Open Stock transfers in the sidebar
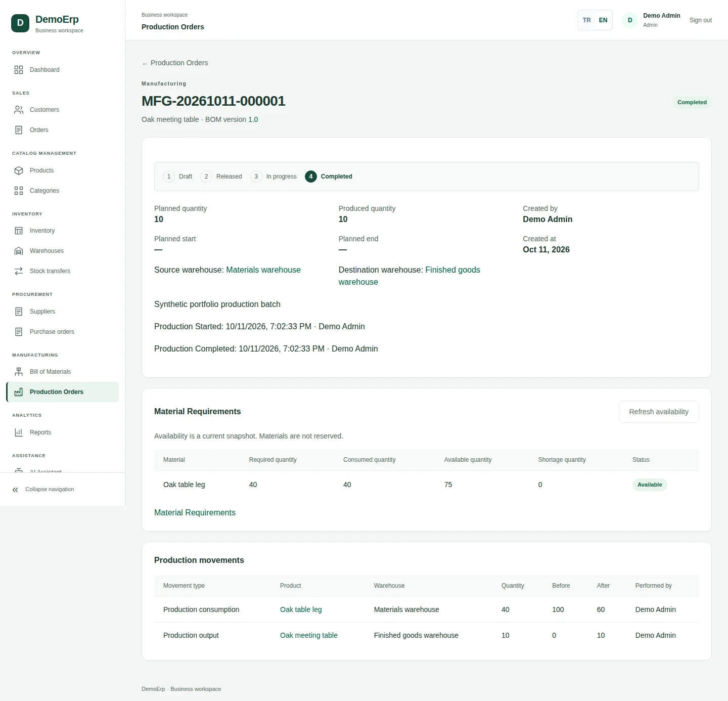Viewport: 728px width, 701px height. click(x=62, y=271)
